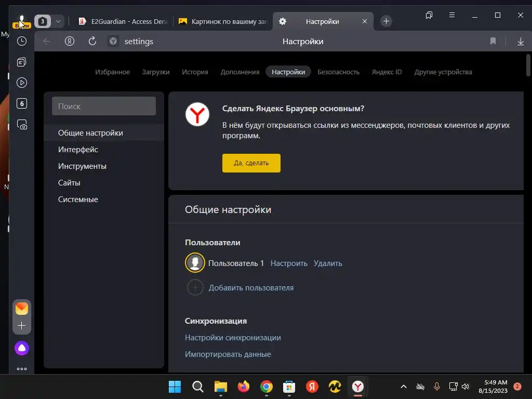Go back with the arrow button
Viewport: 532px width, 399px height.
pyautogui.click(x=47, y=42)
